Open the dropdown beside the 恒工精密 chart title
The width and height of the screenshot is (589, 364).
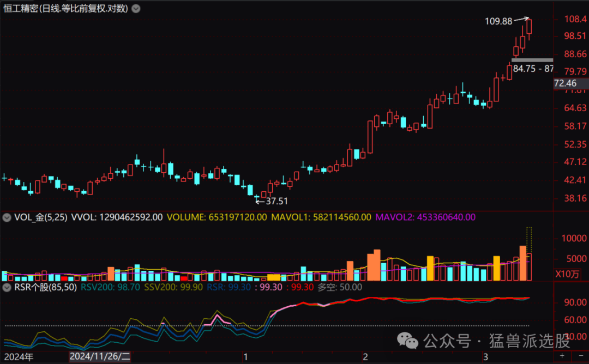click(136, 9)
